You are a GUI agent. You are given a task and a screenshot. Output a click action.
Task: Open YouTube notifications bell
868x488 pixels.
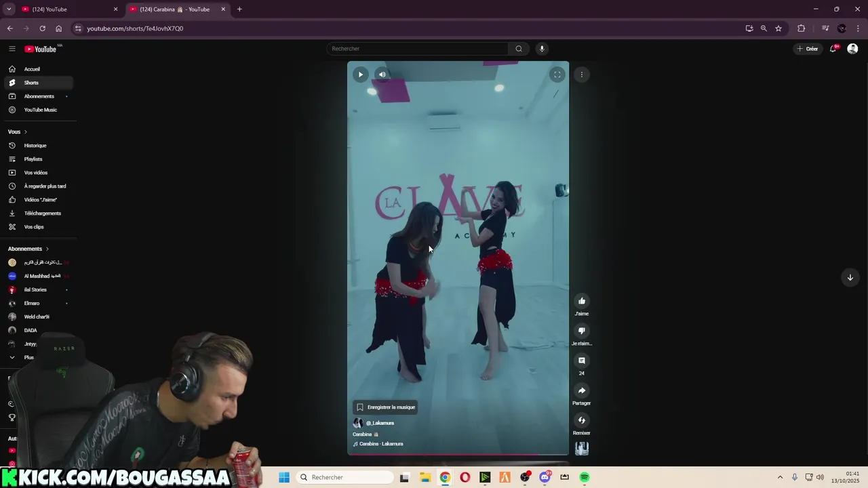coord(833,49)
